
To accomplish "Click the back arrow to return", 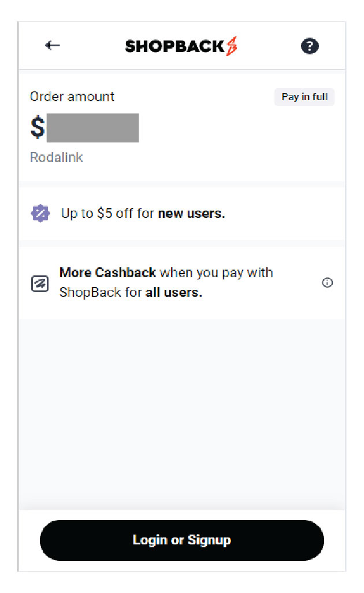I will coord(53,45).
